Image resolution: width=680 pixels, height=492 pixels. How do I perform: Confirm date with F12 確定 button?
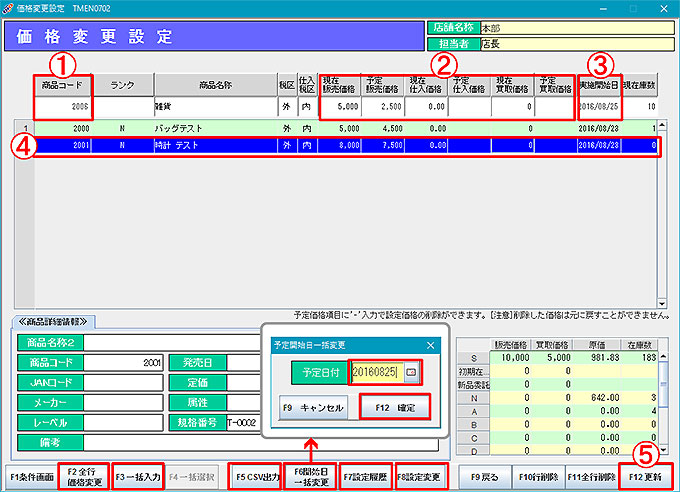click(395, 407)
